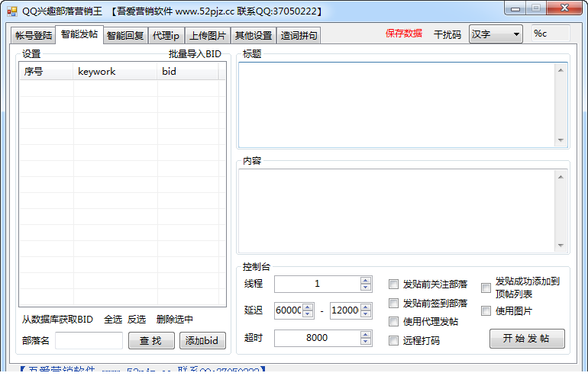The height and width of the screenshot is (389, 588).
Task: Click the 标题 box scroll-up arrow
Action: pos(561,70)
